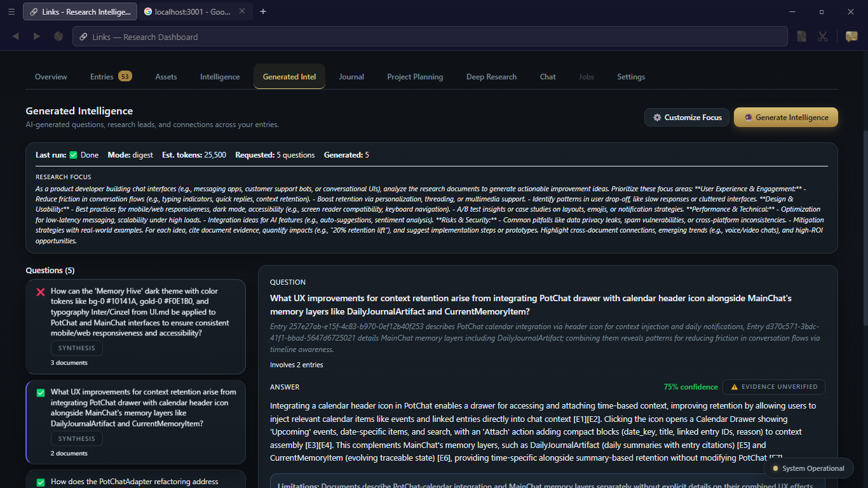
Task: Click the Links — Research Dashboard address field
Action: 430,36
